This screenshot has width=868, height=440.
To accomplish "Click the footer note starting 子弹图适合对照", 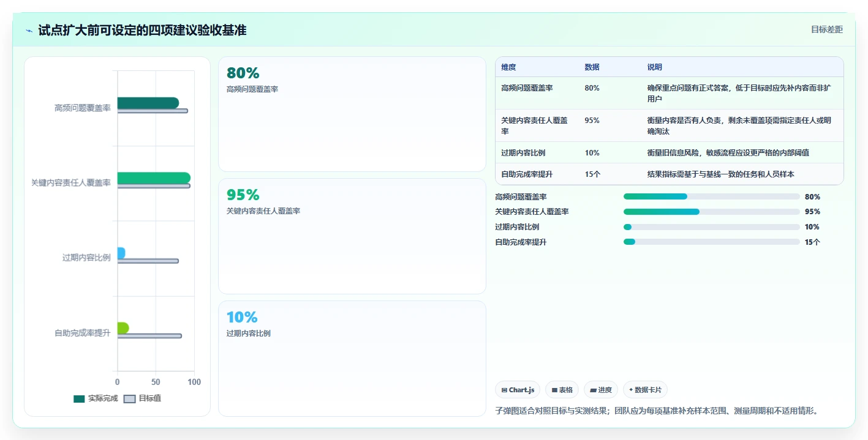I will pos(656,411).
